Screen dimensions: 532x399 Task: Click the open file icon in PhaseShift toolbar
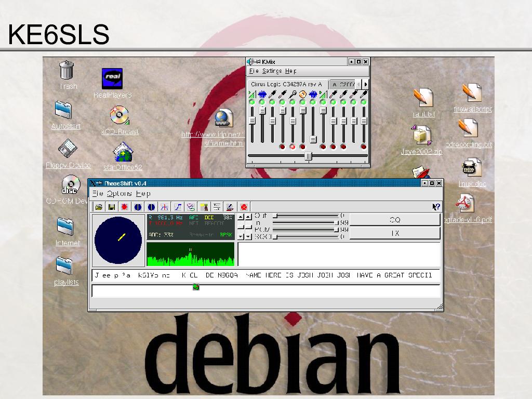[x=99, y=207]
